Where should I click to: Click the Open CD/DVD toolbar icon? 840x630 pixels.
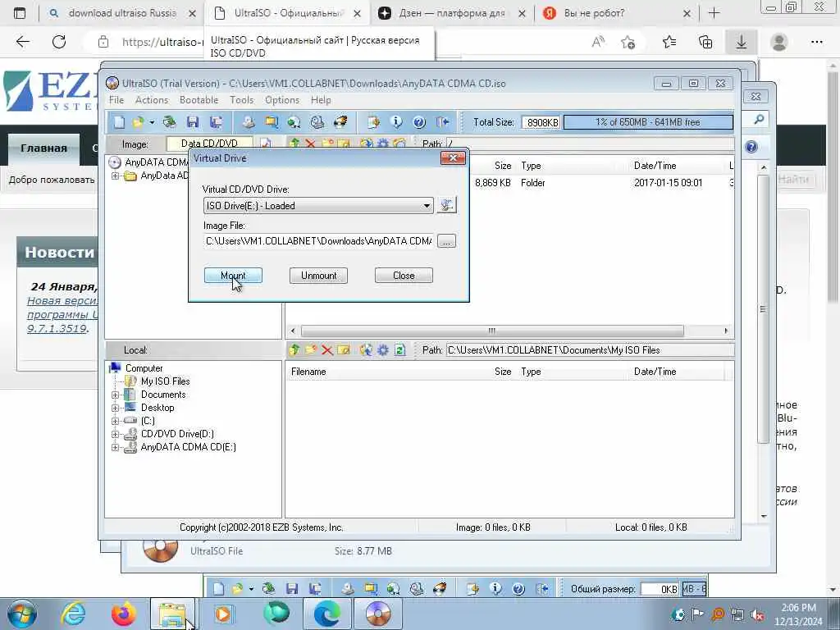169,122
